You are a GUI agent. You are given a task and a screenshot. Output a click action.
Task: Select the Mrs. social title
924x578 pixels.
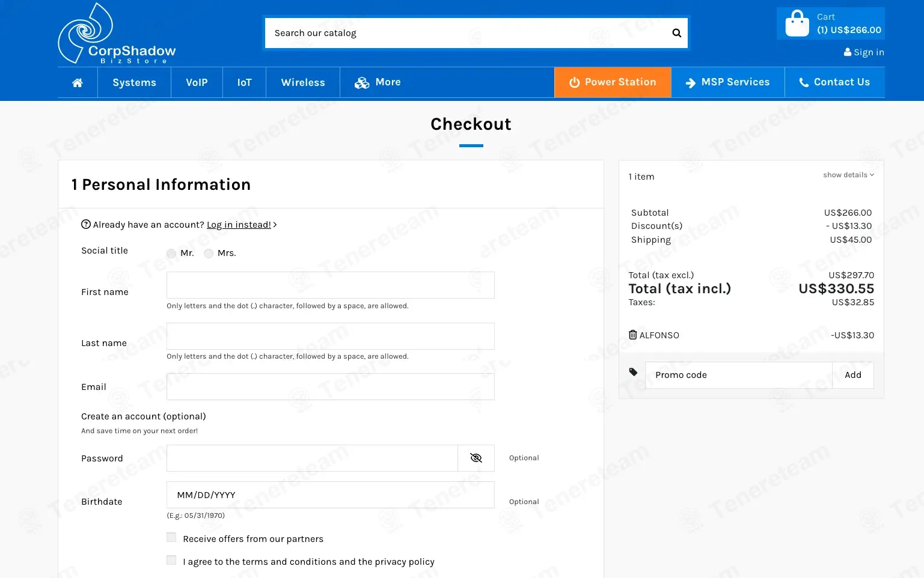point(209,254)
